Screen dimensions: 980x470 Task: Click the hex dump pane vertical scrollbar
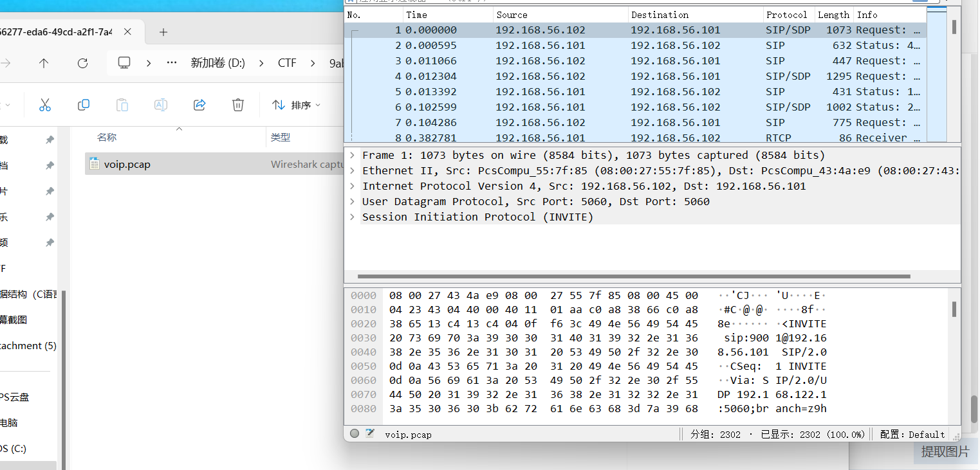click(x=954, y=310)
